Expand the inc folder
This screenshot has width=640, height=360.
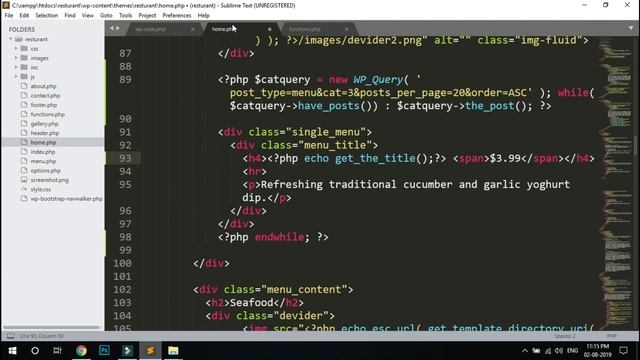pos(16,67)
